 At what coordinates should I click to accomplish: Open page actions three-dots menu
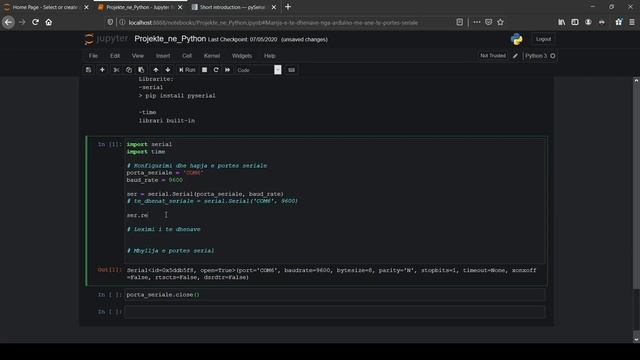476,22
